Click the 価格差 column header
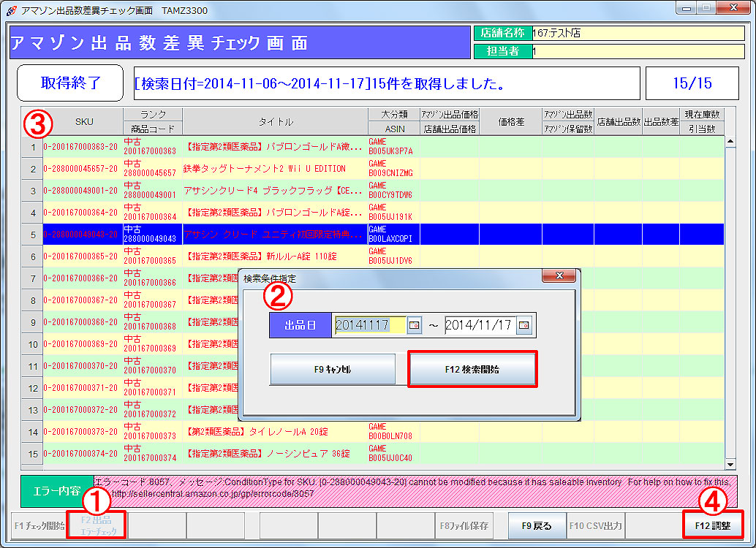Viewport: 756px width, 548px height. pyautogui.click(x=510, y=121)
